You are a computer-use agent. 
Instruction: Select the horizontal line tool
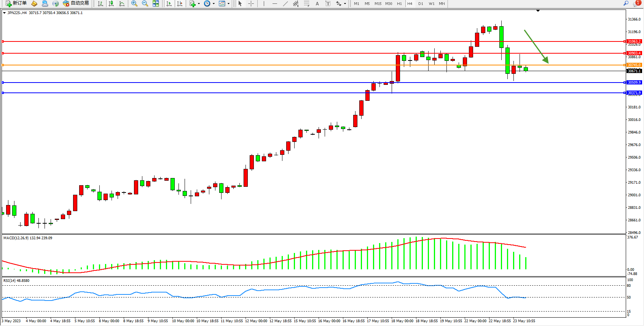point(274,3)
